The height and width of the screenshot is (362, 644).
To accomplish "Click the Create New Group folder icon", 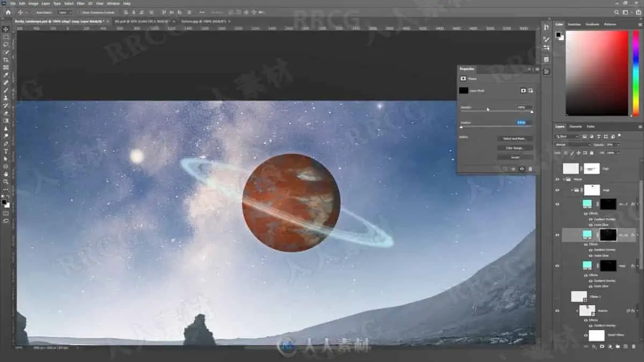I will (618, 346).
